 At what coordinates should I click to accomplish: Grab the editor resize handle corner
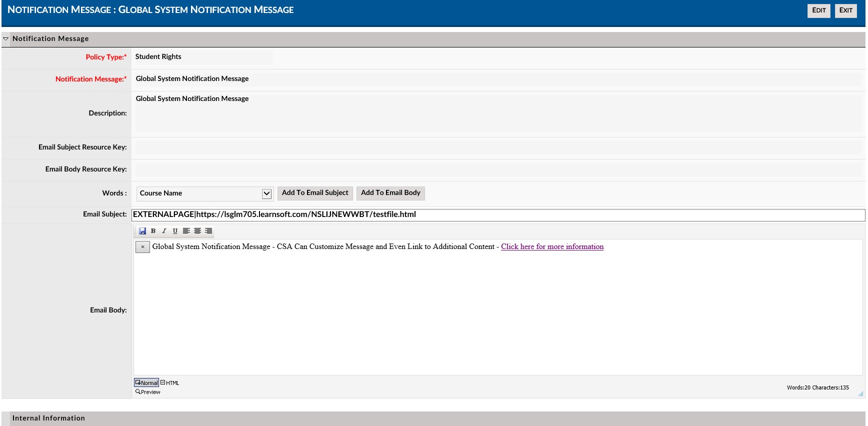coord(860,394)
